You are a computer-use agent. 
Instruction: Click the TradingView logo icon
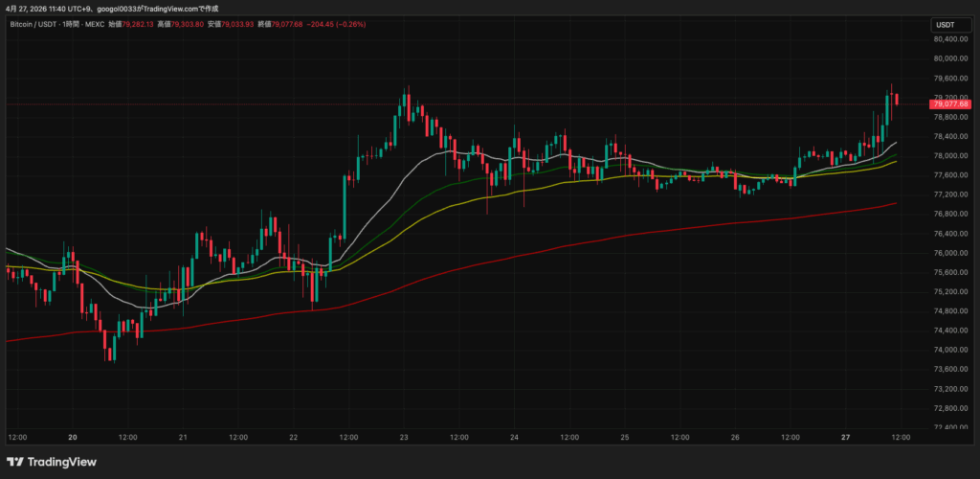tap(15, 462)
